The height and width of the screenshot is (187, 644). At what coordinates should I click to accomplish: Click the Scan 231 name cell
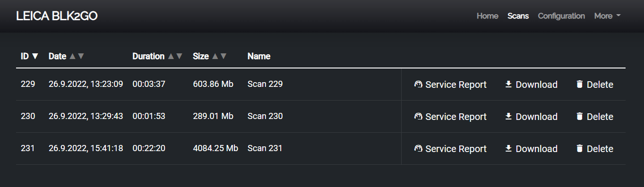point(265,148)
